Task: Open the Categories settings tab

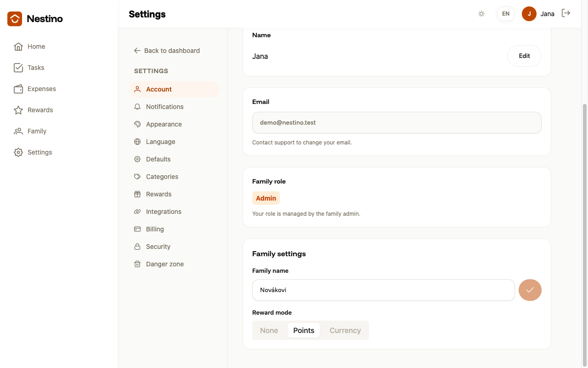Action: coord(174,177)
